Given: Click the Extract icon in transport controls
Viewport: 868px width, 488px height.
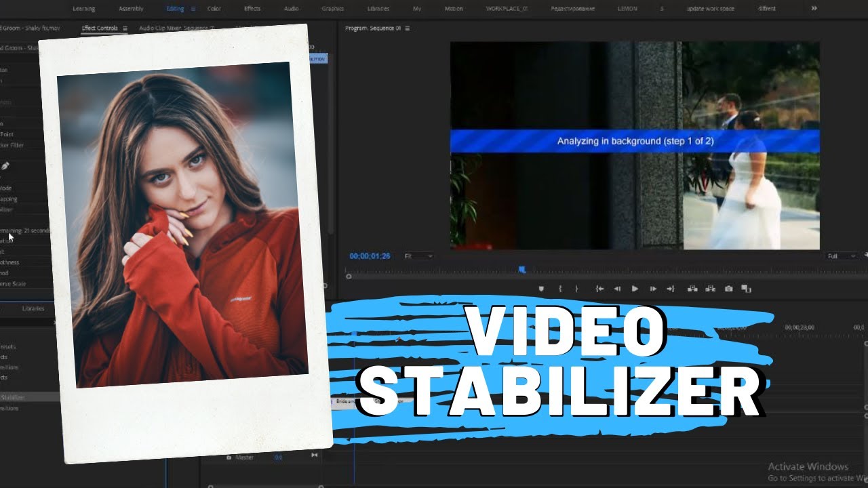Looking at the screenshot, I should click(x=710, y=289).
